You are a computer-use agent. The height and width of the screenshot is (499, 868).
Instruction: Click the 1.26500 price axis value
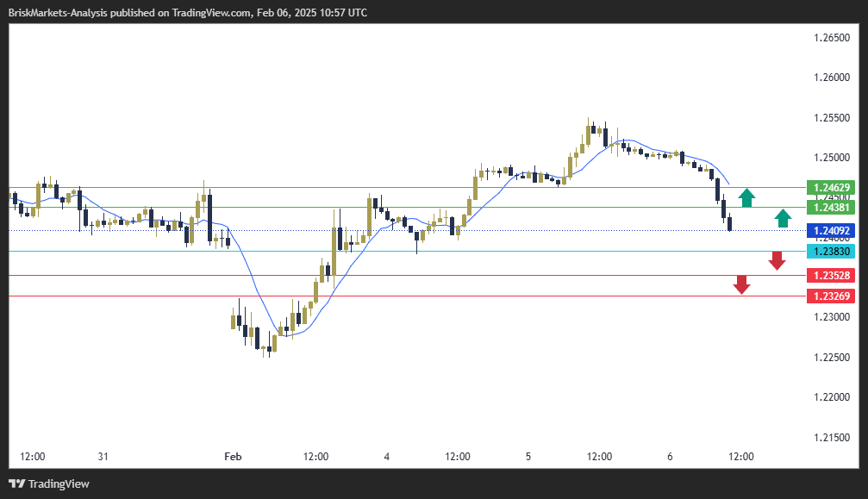[x=832, y=38]
